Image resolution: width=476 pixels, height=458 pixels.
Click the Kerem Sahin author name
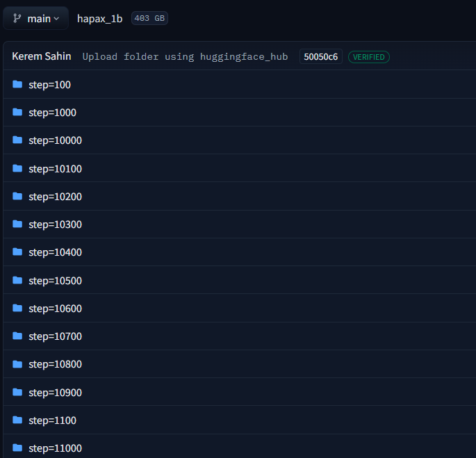(42, 56)
